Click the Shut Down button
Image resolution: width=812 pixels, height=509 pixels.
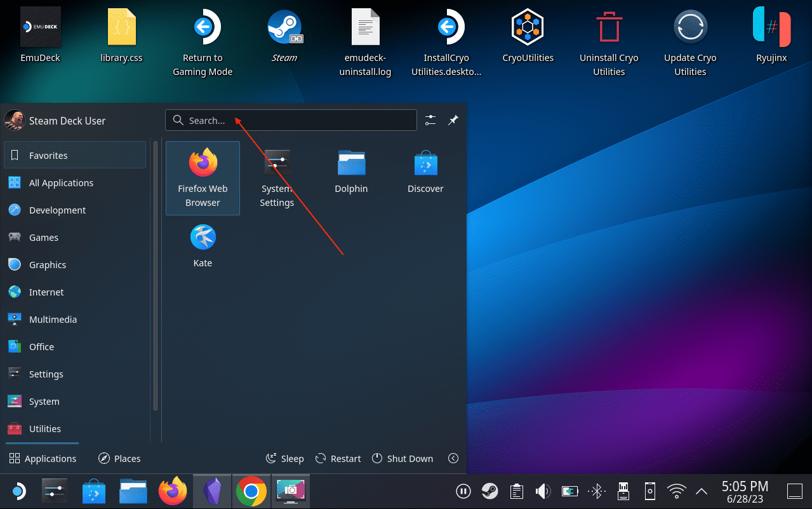coord(403,458)
